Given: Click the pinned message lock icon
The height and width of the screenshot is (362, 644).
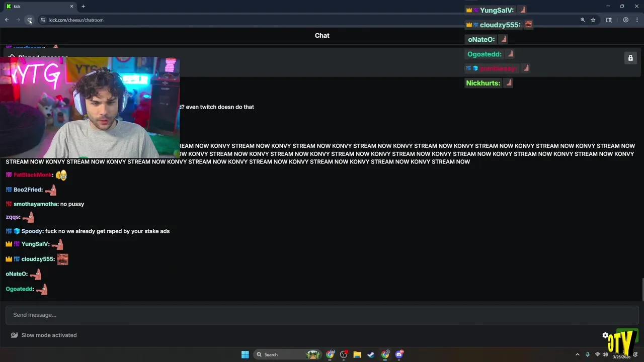Looking at the screenshot, I should 630,58.
